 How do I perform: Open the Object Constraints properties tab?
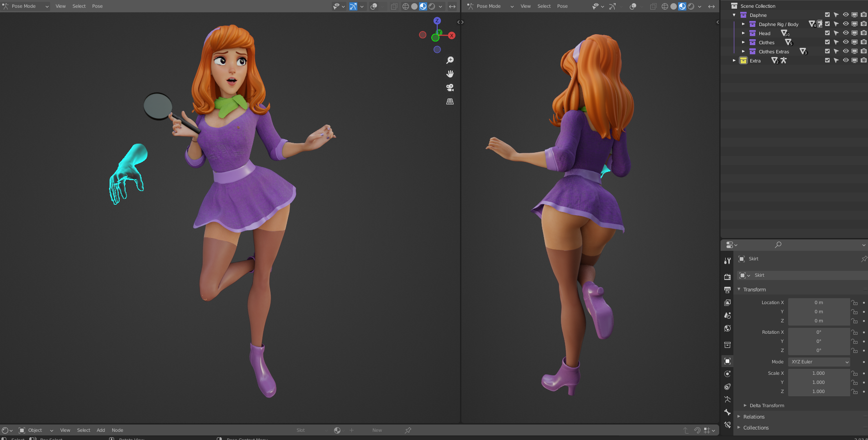pyautogui.click(x=727, y=386)
